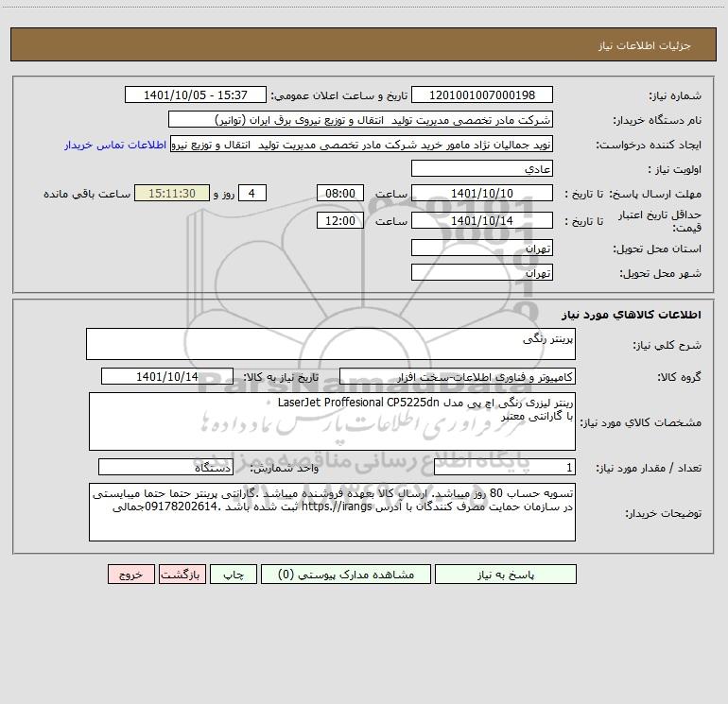
Task: Click the اولویت نیاز field showing عادی
Action: [x=482, y=168]
